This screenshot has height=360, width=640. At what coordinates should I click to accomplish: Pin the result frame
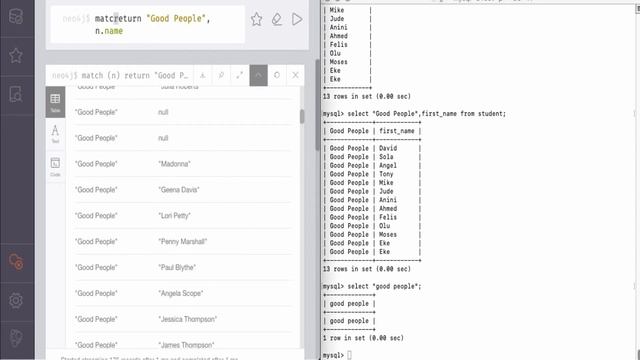[221, 76]
